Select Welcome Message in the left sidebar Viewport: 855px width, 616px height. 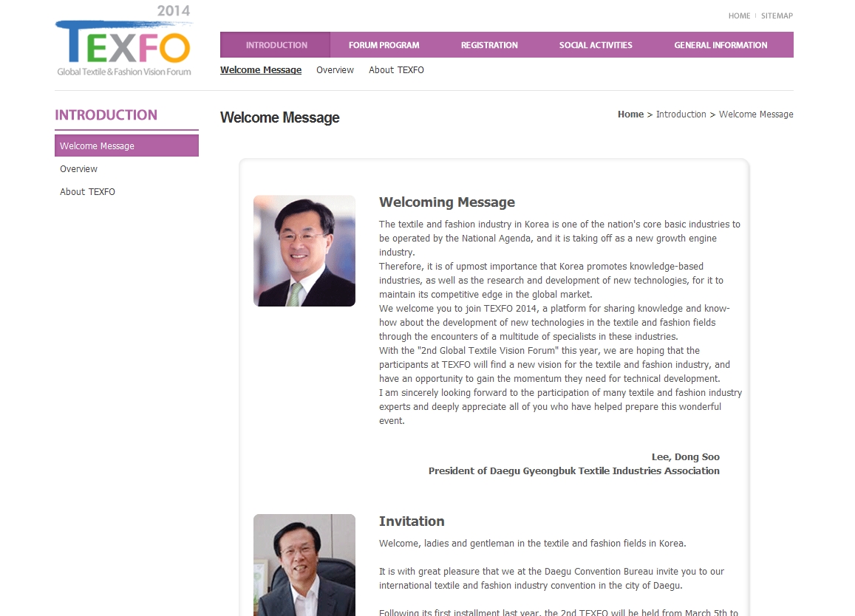pos(126,146)
